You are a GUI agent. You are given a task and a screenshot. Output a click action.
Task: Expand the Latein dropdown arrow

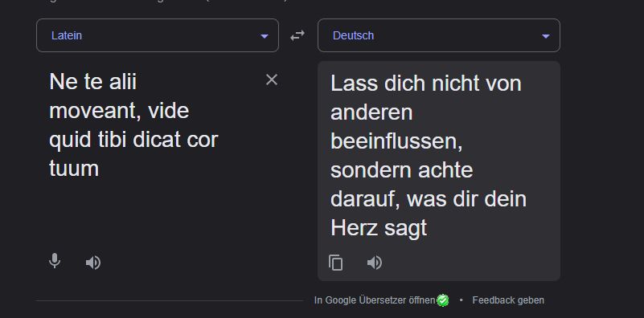[x=264, y=36]
